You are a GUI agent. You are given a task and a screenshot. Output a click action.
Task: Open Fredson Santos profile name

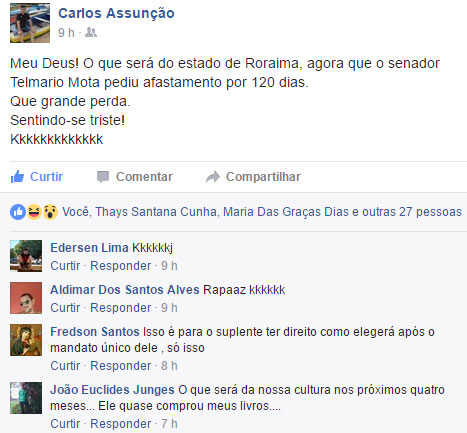[95, 332]
